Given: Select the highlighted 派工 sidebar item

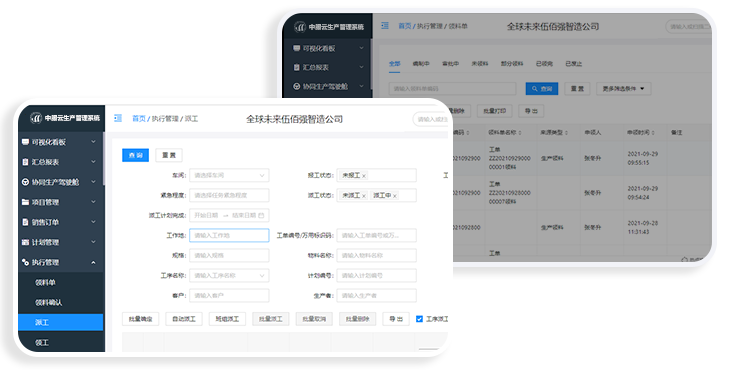Looking at the screenshot, I should 60,322.
